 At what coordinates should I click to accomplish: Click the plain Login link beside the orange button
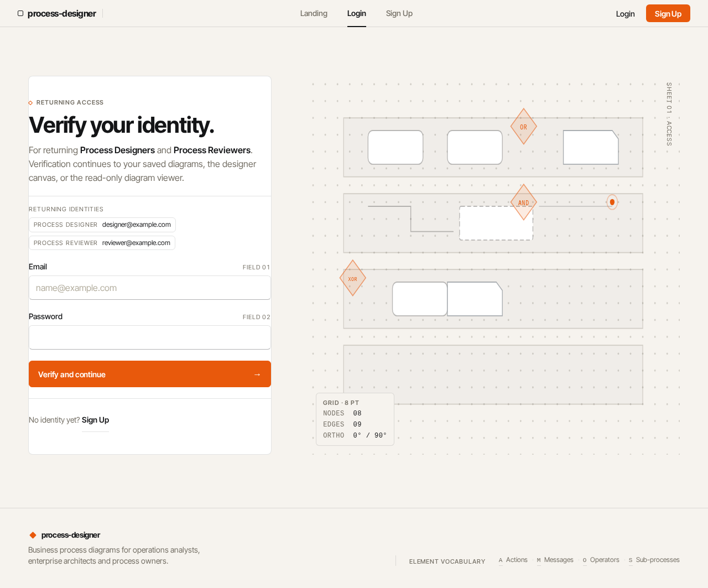(626, 14)
